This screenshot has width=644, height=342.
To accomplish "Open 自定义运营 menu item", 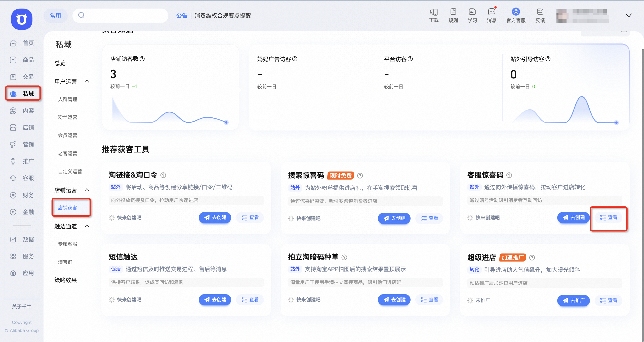I will (70, 172).
